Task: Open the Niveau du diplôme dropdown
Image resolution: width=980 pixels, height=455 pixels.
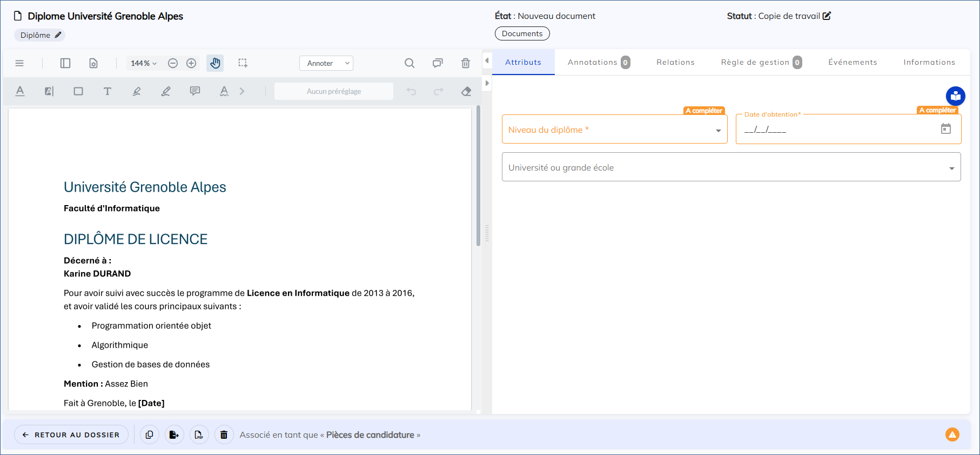Action: [x=614, y=130]
